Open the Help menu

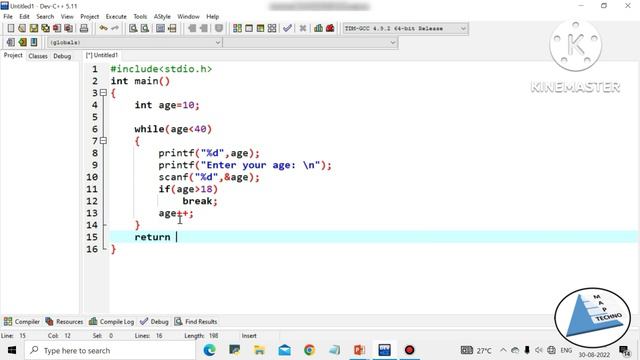tap(212, 16)
